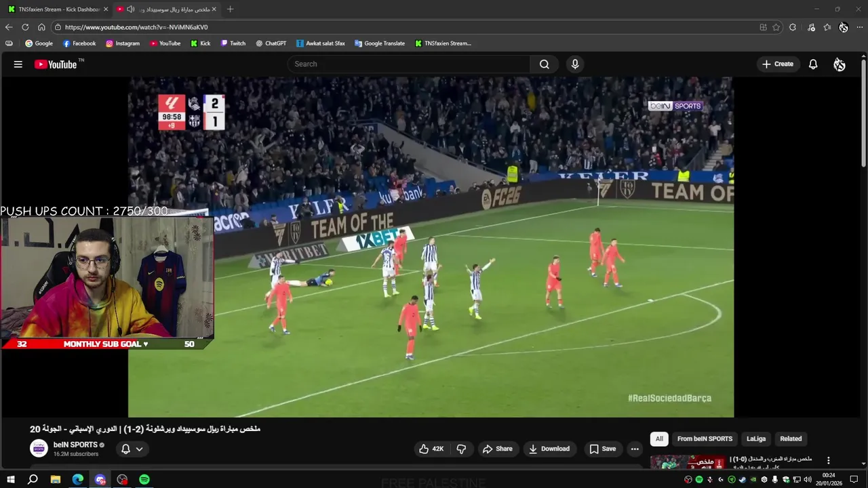Open browser settings ellipsis menu

pyautogui.click(x=860, y=27)
